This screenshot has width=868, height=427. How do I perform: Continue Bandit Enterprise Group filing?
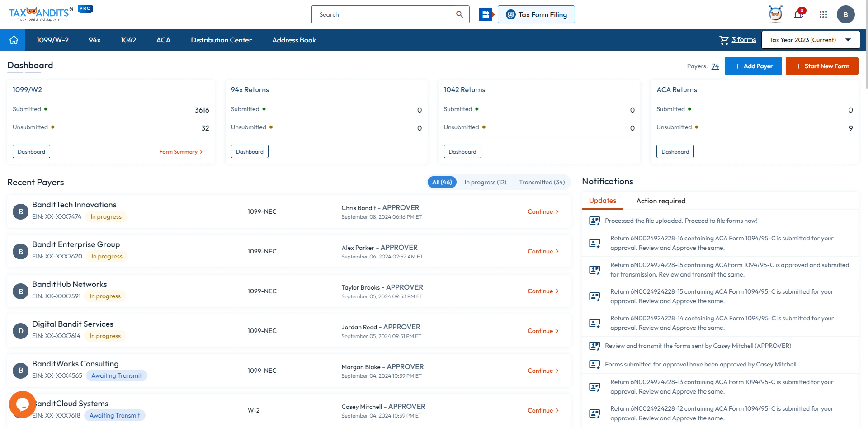(543, 251)
